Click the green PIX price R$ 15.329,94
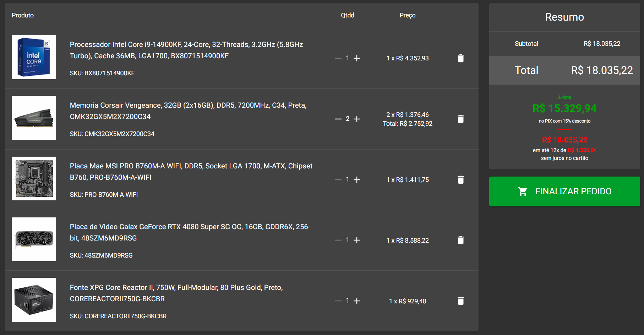The image size is (644, 335). 564,108
